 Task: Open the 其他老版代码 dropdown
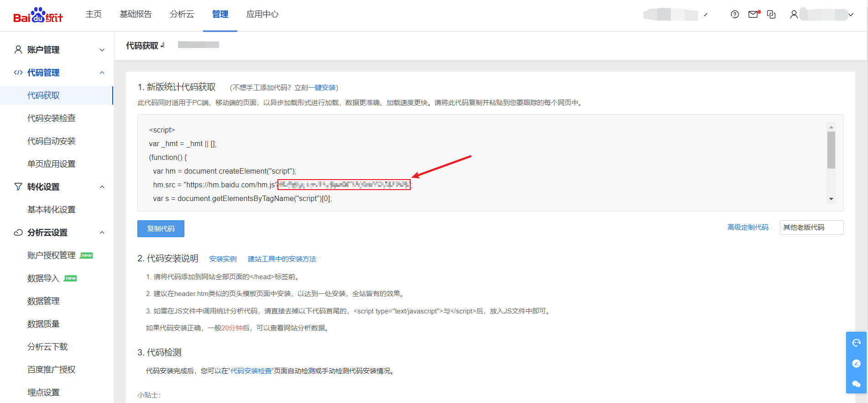point(811,228)
